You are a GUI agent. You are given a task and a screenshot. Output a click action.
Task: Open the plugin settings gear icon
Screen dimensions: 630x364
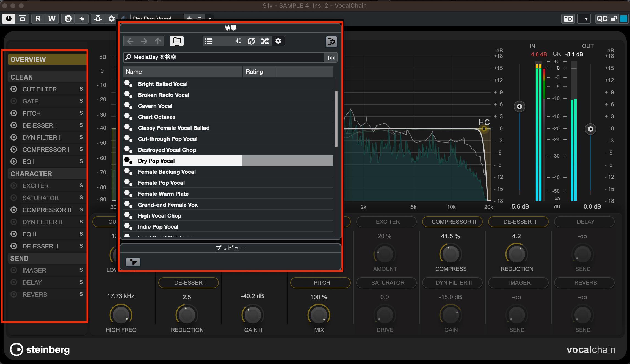point(111,18)
